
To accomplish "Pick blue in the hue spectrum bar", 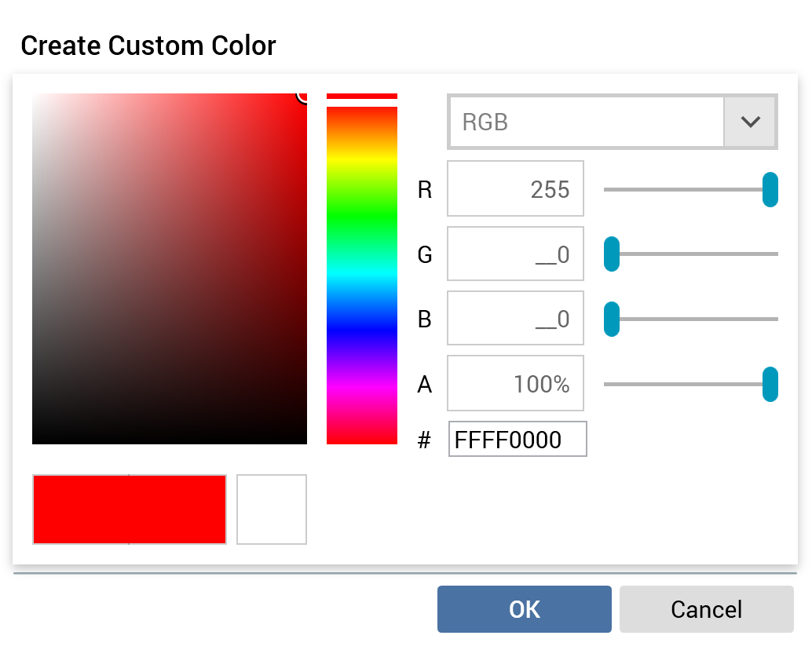I will coord(362,330).
